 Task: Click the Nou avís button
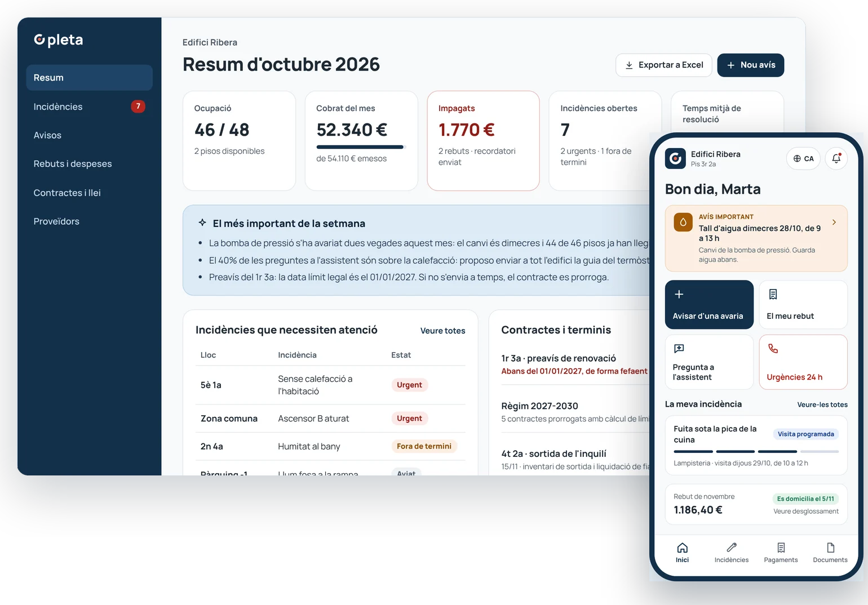[751, 65]
